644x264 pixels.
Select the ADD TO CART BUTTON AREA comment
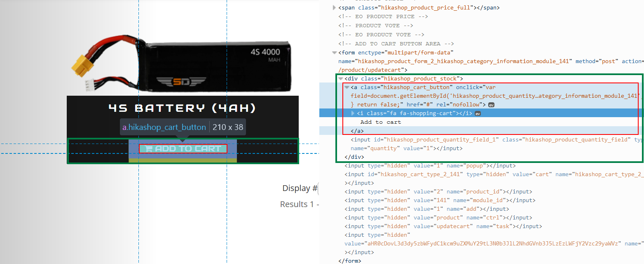[x=396, y=44]
